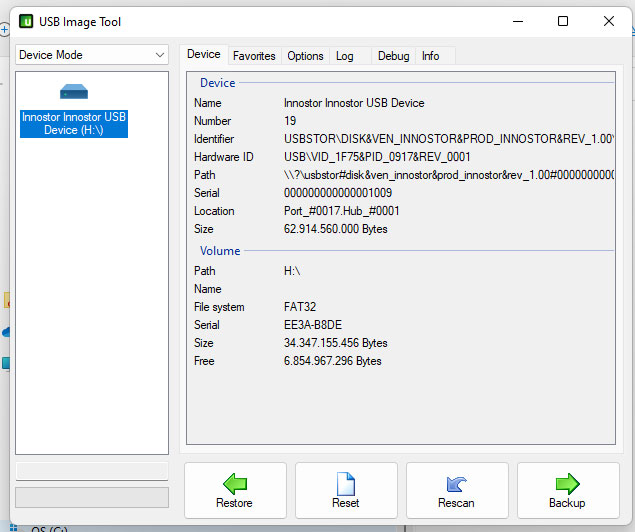
Task: Close the USB Image Tool window
Action: (x=609, y=21)
